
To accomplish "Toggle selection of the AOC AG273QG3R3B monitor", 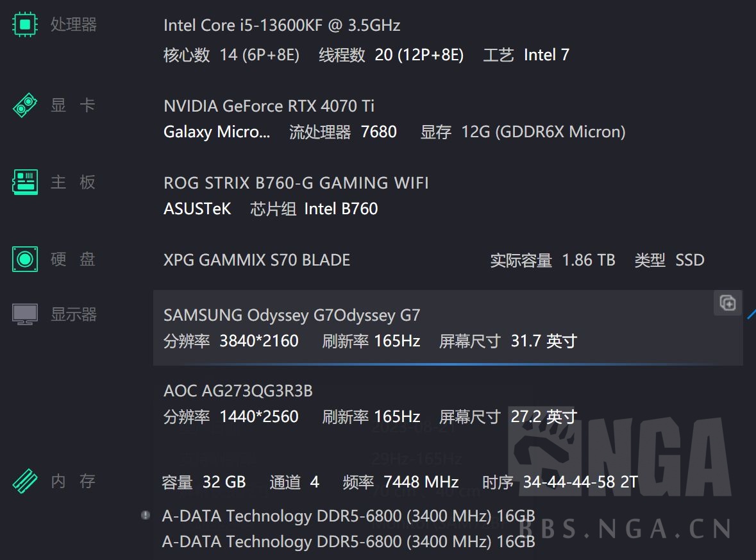I will point(238,390).
